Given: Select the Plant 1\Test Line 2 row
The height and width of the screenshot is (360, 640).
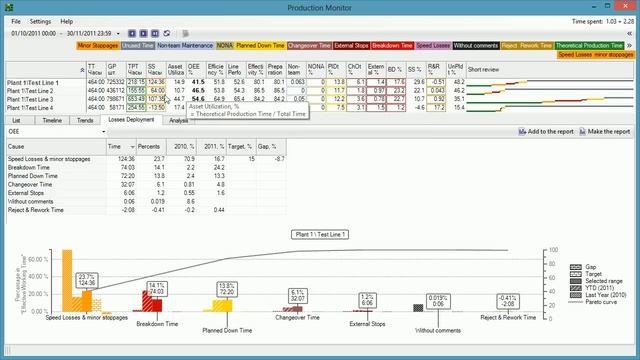Looking at the screenshot, I should [x=319, y=91].
